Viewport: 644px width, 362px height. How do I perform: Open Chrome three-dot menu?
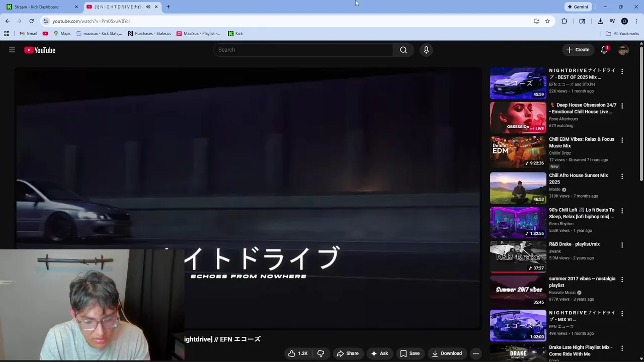click(636, 21)
